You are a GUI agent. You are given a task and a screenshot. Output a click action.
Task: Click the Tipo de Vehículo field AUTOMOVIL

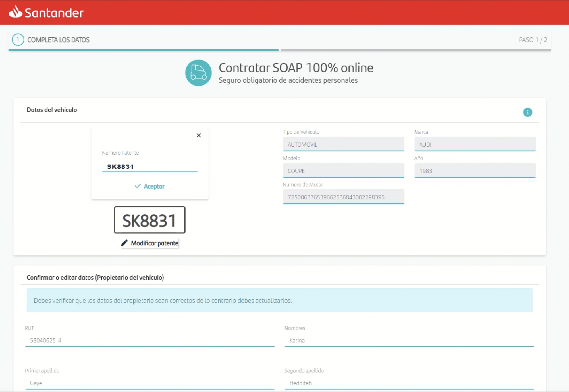coord(343,144)
